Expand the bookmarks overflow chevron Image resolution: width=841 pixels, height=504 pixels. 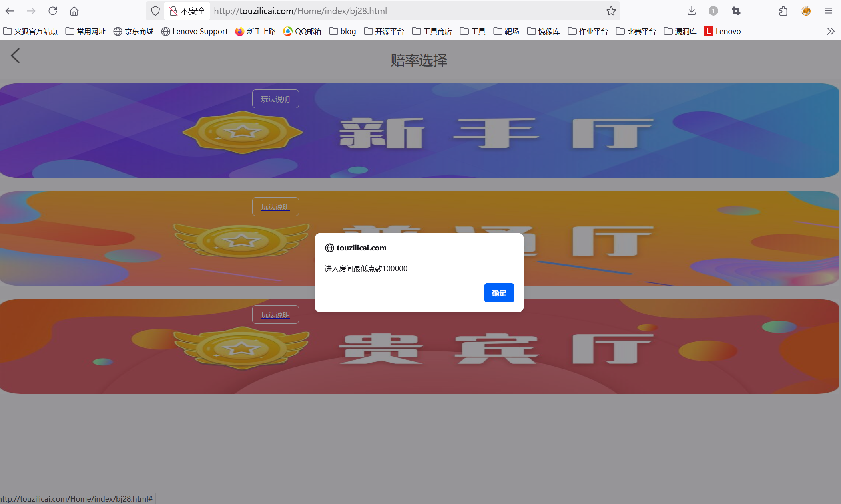831,31
